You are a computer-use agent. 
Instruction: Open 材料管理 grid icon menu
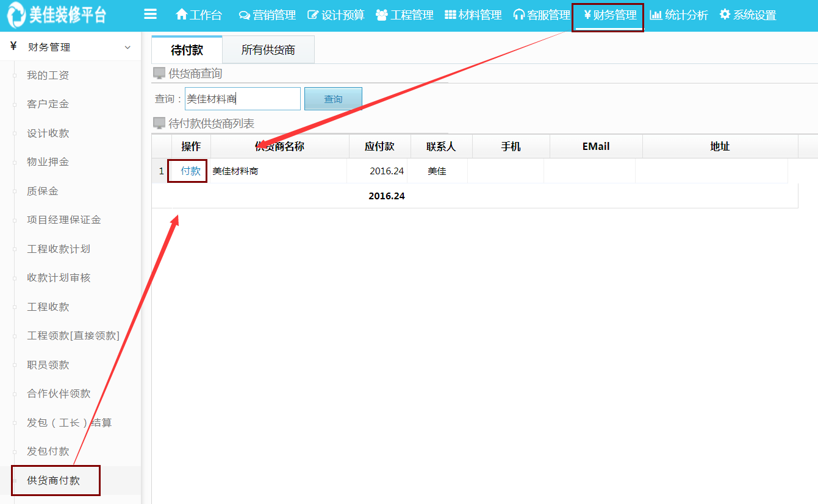pyautogui.click(x=450, y=15)
